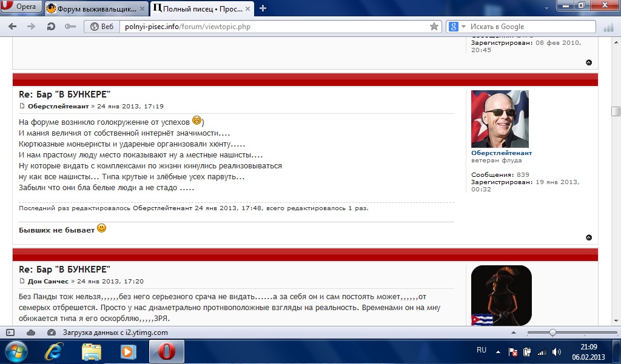Screen dimensions: 621x364
Task: Open the volume speaker icon
Action: 557,352
